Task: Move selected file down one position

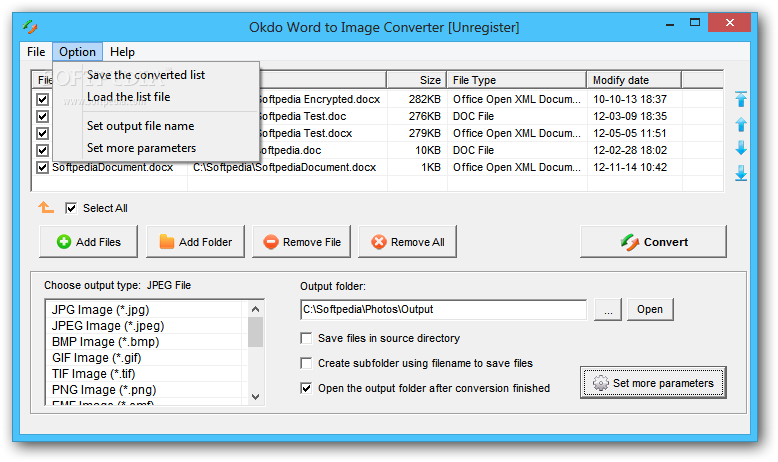Action: [x=741, y=148]
